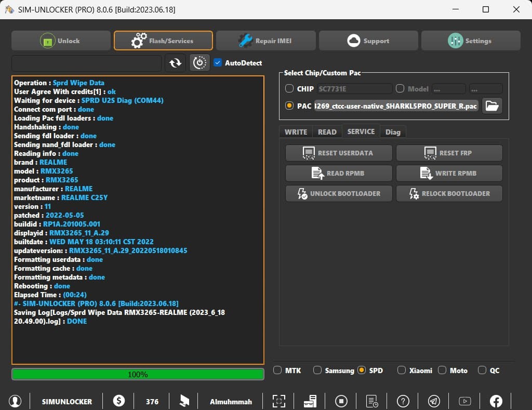Click the PAC file path field

click(x=396, y=106)
